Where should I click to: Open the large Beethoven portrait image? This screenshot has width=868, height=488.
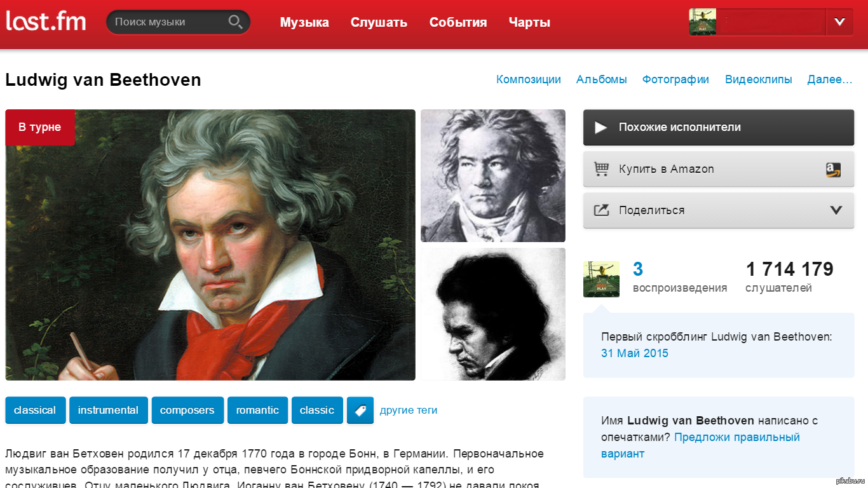point(210,245)
